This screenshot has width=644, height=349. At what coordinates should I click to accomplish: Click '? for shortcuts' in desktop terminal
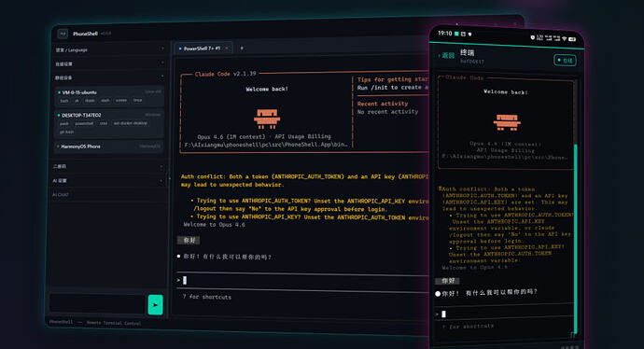[207, 297]
